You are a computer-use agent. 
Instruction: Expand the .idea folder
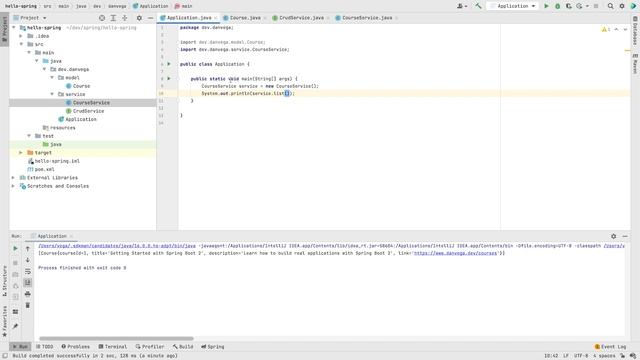(x=21, y=36)
